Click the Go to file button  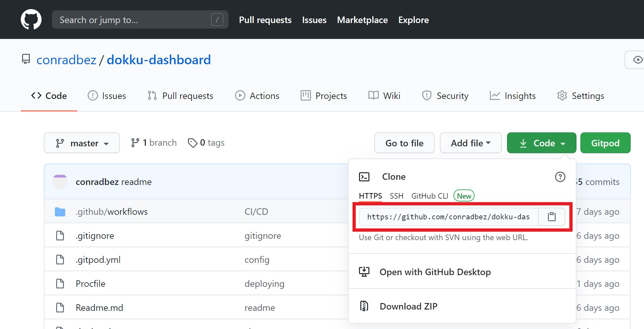[x=404, y=143]
